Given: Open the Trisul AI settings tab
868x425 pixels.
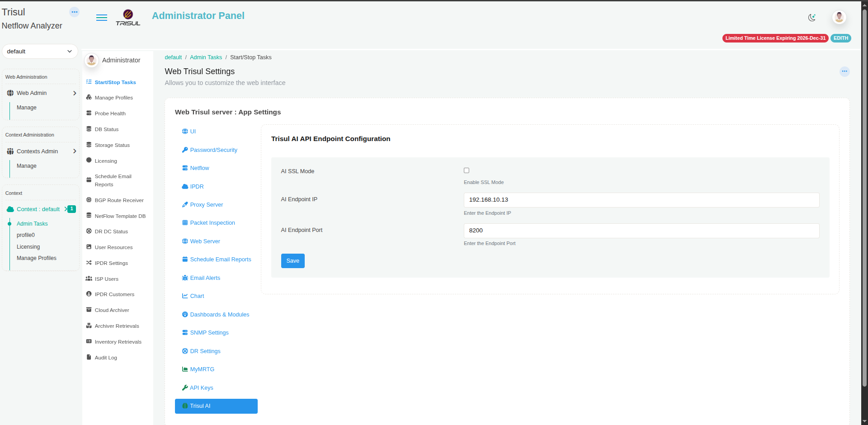Looking at the screenshot, I should [x=216, y=406].
